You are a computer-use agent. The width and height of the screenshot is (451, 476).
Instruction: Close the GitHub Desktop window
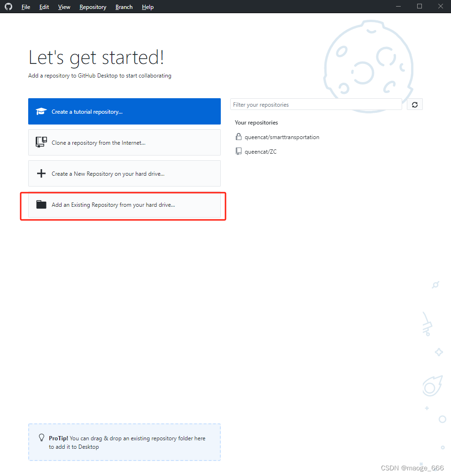[x=440, y=7]
